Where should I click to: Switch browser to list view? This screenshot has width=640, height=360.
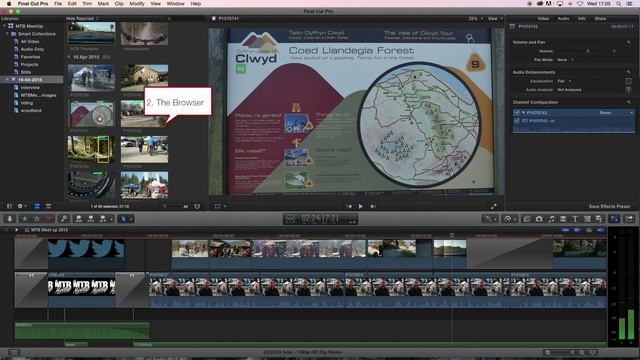click(x=48, y=206)
